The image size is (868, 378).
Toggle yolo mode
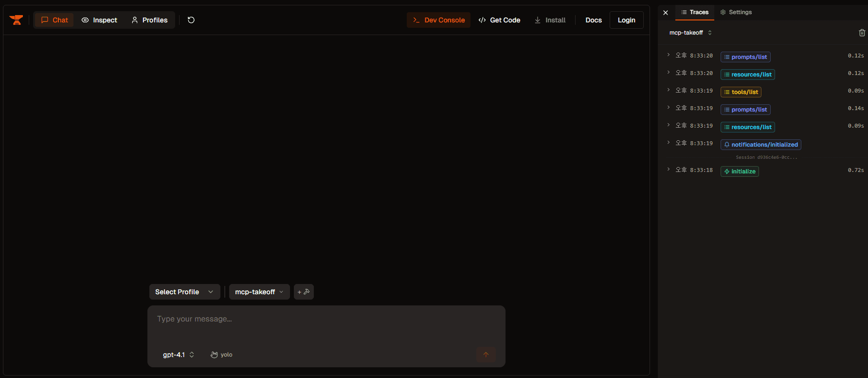(x=221, y=355)
